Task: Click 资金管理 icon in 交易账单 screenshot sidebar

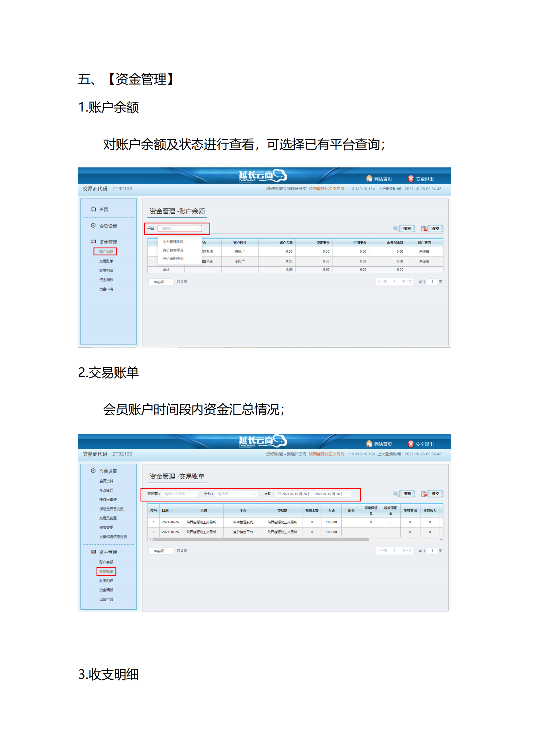Action: (x=93, y=552)
